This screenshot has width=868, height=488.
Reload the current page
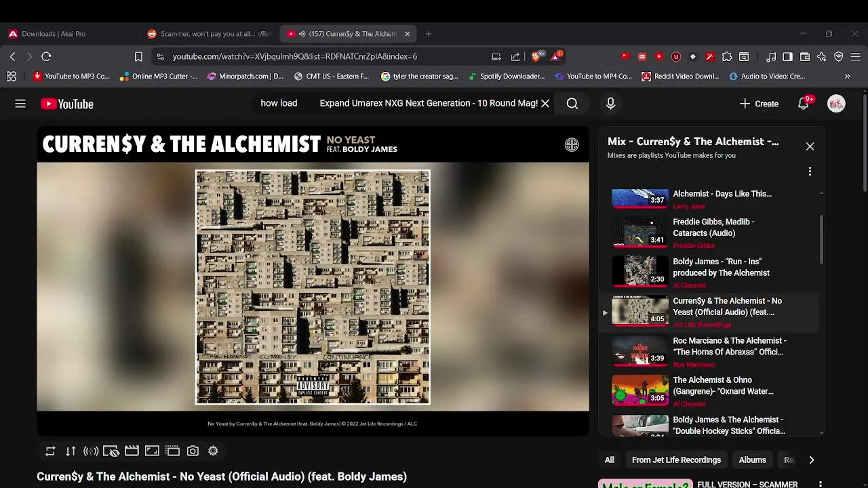pos(46,57)
